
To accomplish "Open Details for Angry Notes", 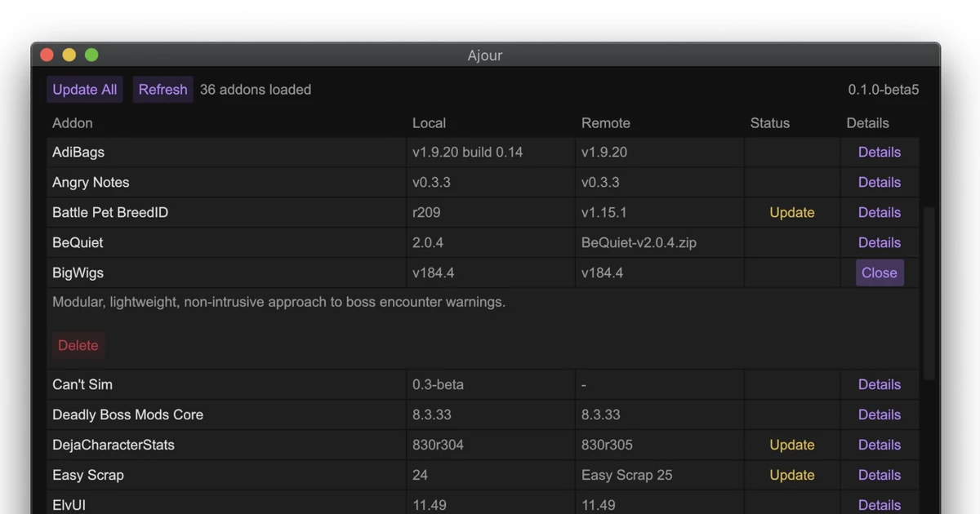I will click(x=880, y=182).
